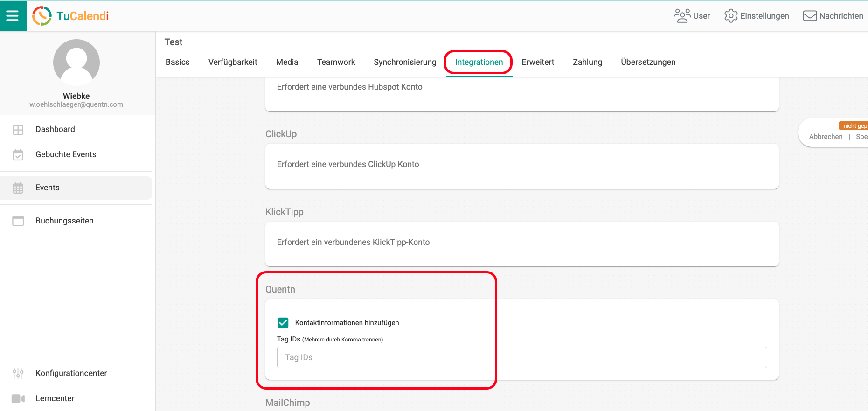The image size is (868, 411).
Task: Click the Buchungsseiten window icon
Action: [18, 221]
